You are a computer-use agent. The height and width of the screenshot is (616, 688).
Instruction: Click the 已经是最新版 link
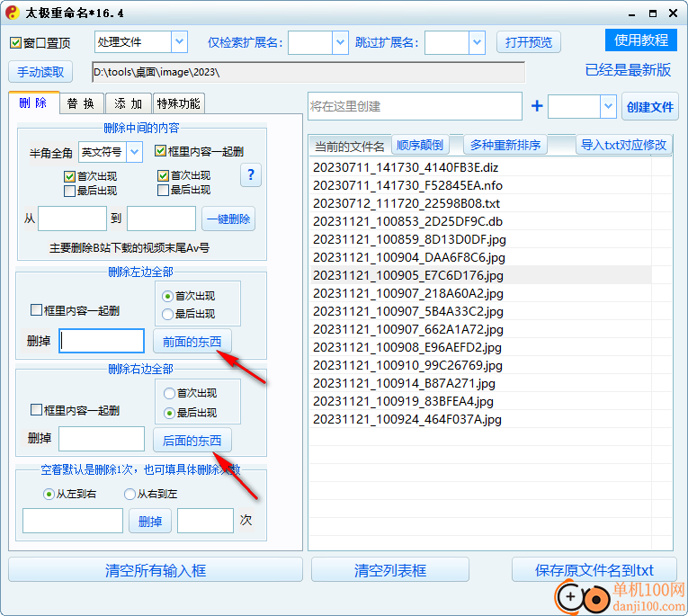[628, 70]
